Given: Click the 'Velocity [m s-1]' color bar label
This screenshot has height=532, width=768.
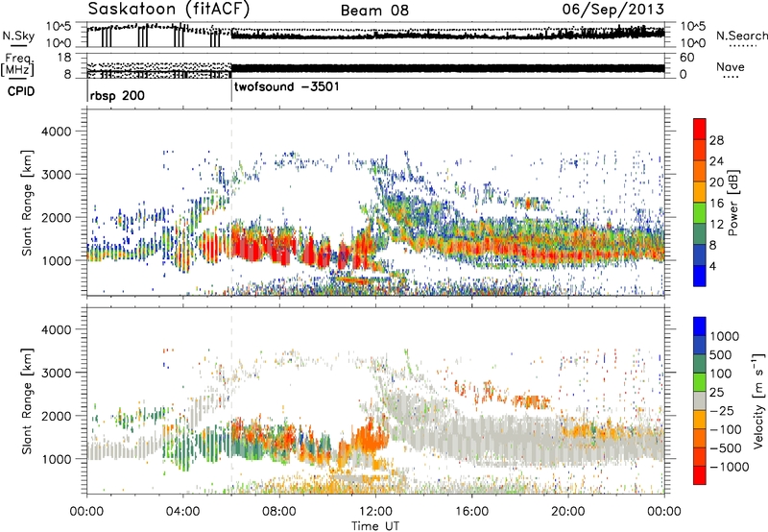Looking at the screenshot, I should [x=758, y=401].
